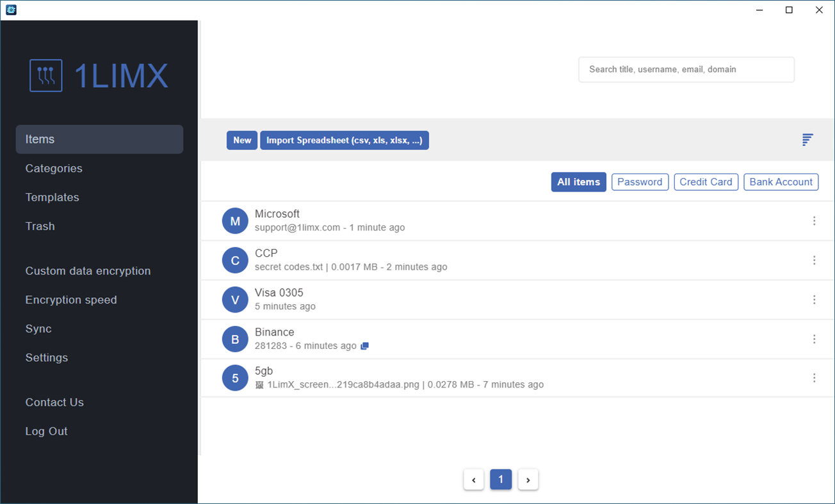The width and height of the screenshot is (835, 504).
Task: Click the V avatar for Visa 0305
Action: tap(235, 299)
